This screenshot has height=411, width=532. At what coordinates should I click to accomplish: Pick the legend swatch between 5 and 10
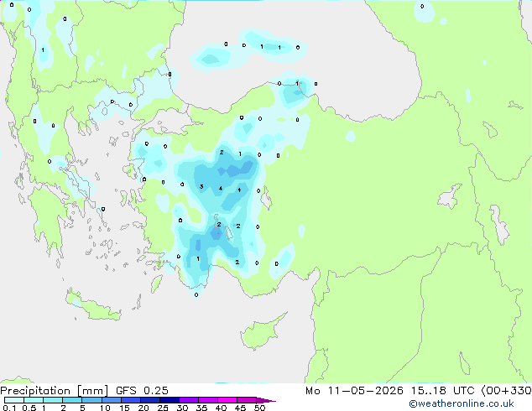coord(92,400)
